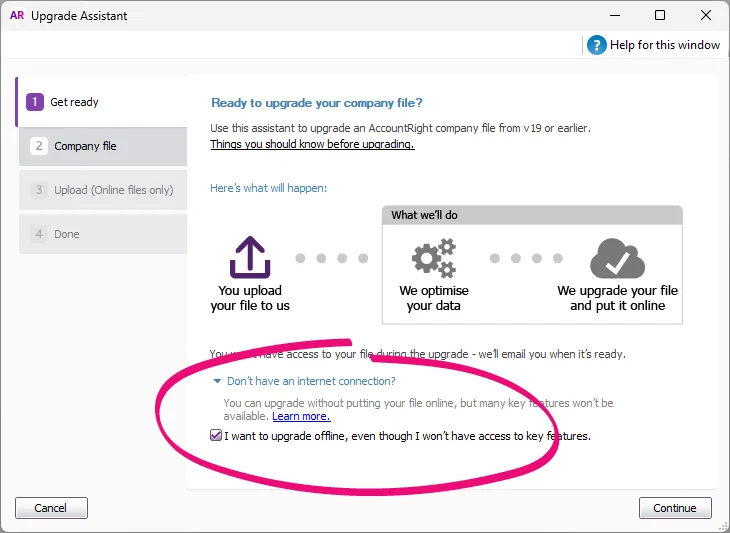Click the Upgrade Assistant title text
The image size is (730, 533).
[79, 16]
